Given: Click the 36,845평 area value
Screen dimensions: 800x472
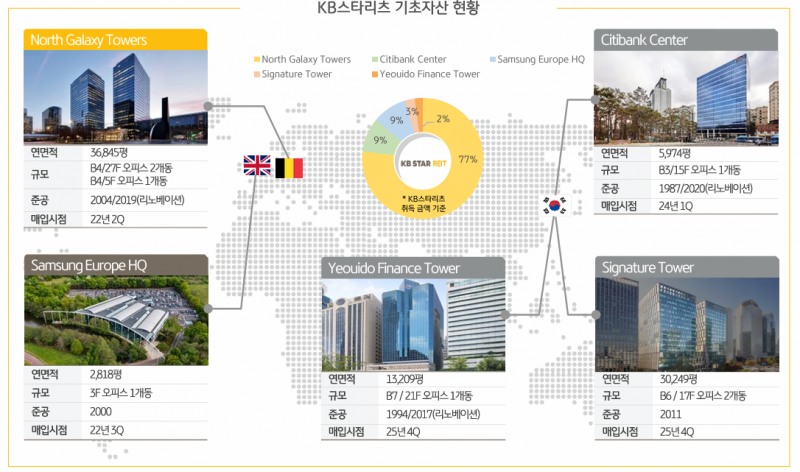Looking at the screenshot, I should click(109, 152).
